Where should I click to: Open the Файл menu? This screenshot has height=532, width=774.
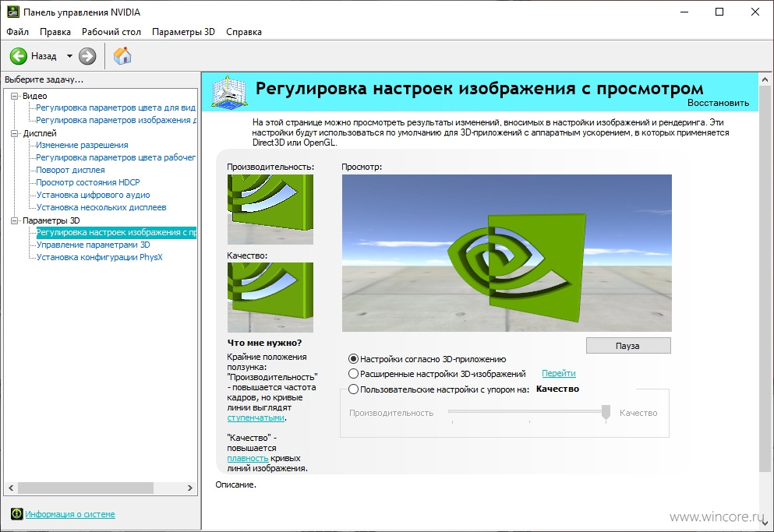pyautogui.click(x=17, y=32)
